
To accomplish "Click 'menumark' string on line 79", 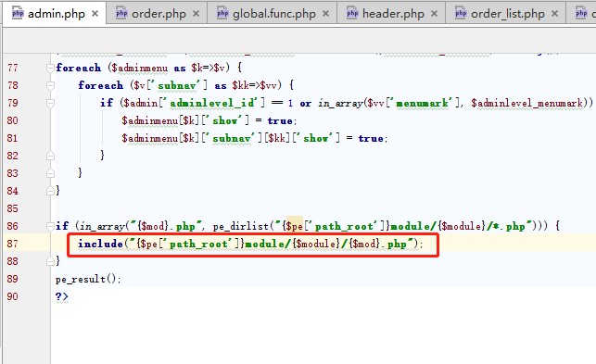I will pos(422,103).
